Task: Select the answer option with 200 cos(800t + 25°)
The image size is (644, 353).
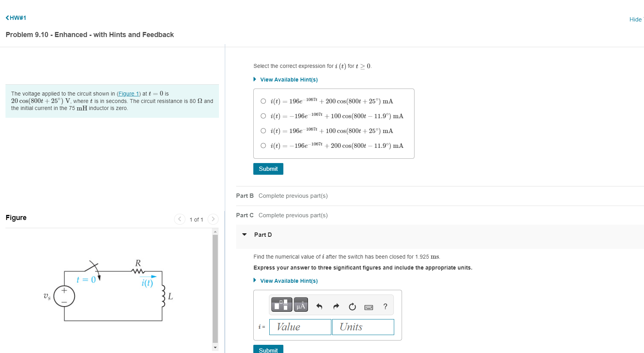Action: point(263,101)
